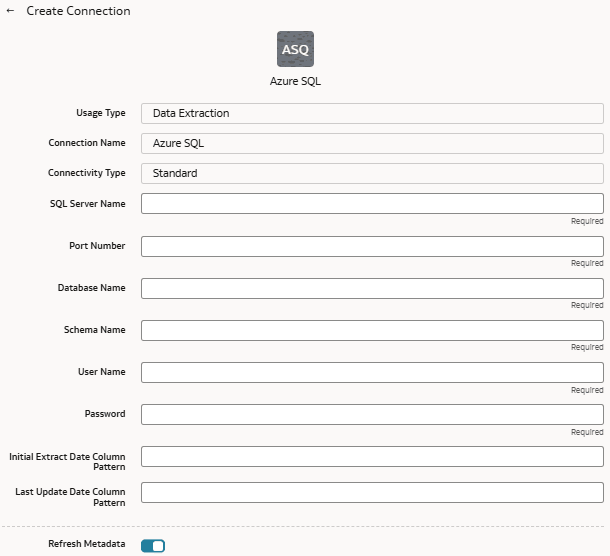Focus the Port Number input field
This screenshot has width=610, height=556.
pyautogui.click(x=372, y=246)
